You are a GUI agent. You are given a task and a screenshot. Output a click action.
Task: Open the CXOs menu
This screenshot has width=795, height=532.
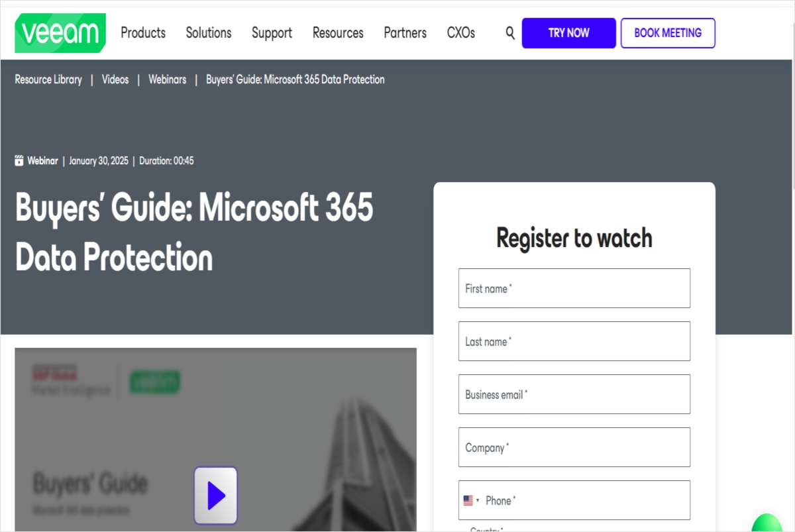click(461, 32)
